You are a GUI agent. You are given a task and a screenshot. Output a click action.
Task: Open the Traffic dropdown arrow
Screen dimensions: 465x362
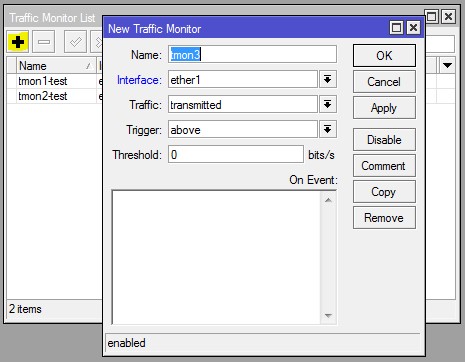click(328, 104)
